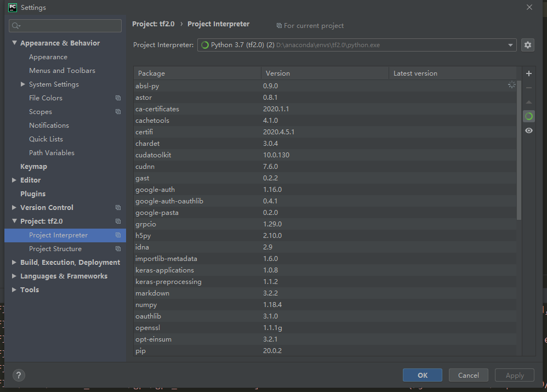This screenshot has height=392, width=547.
Task: Click the project-level icon beside File Colors
Action: (x=118, y=98)
